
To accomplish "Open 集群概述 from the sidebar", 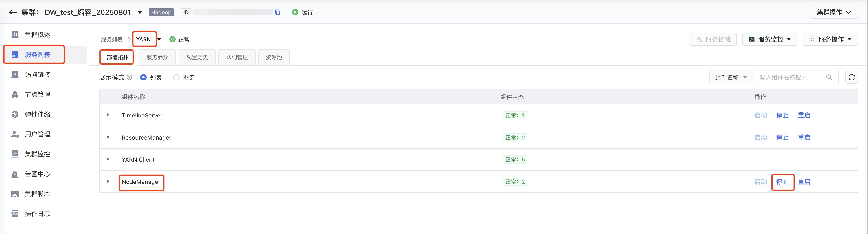I will [37, 35].
